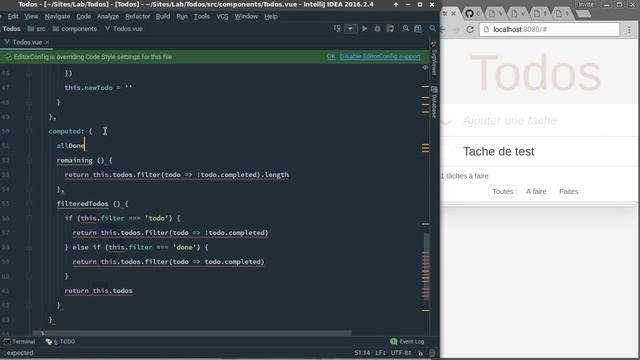Click the fold marker on the else-if done line

[29, 247]
